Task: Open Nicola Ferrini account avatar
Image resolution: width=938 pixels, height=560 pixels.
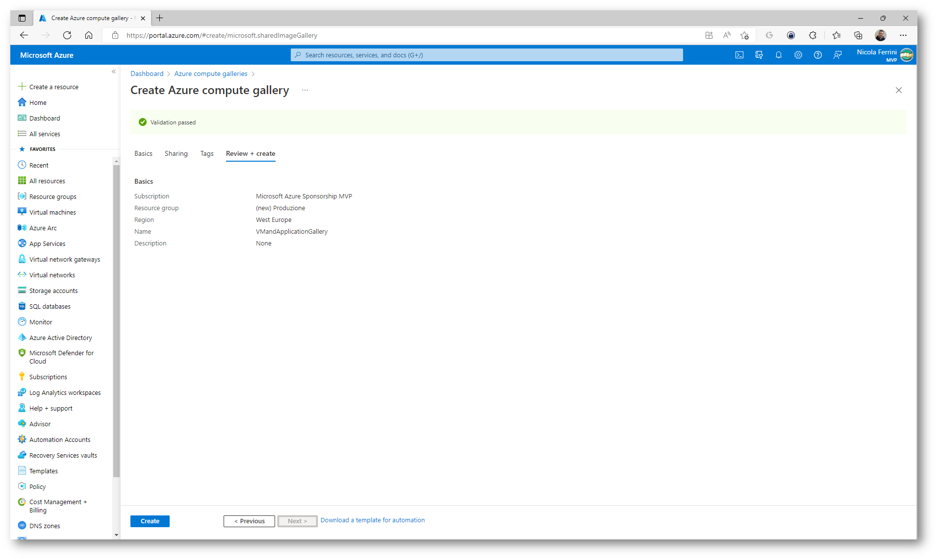Action: pyautogui.click(x=907, y=55)
